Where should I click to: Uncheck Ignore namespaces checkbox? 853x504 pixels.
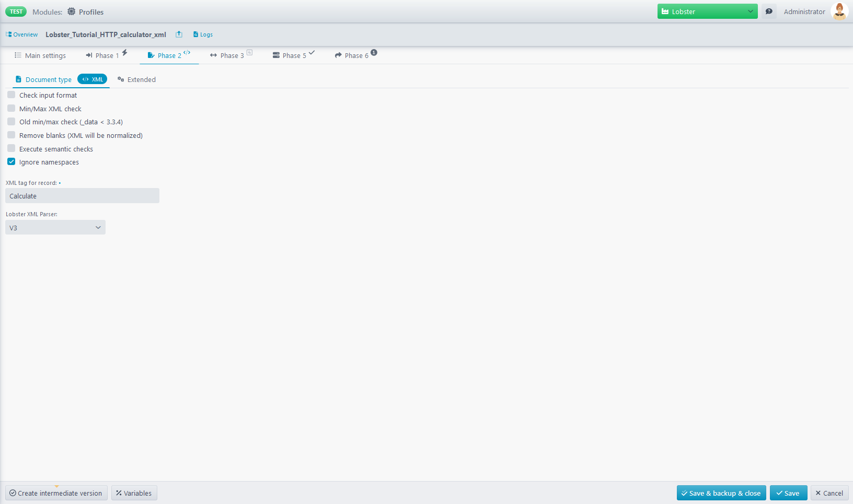click(x=11, y=162)
